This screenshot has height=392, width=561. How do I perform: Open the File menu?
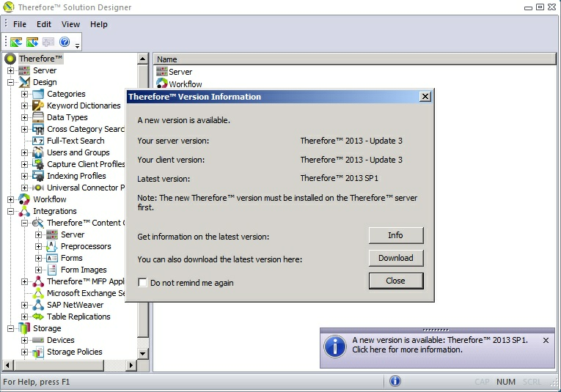(x=20, y=24)
